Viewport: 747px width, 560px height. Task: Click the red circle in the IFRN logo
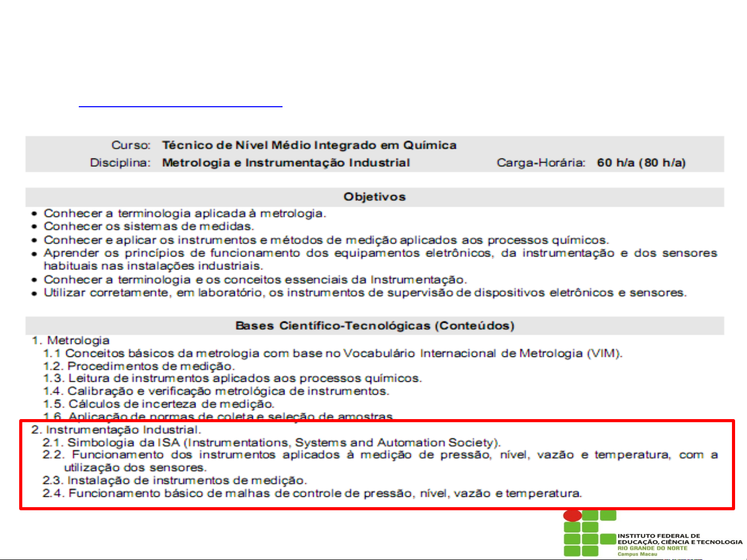tap(572, 515)
